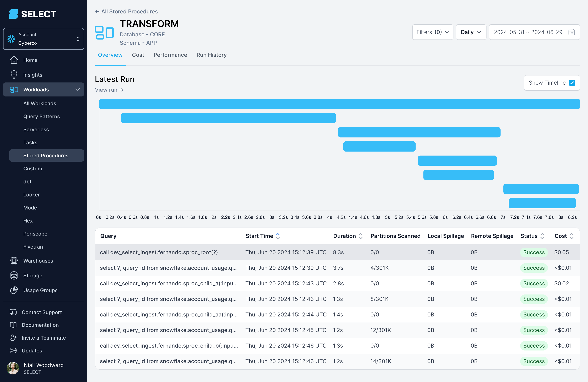
Task: Uncheck the Show Timeline checkbox
Action: 572,83
